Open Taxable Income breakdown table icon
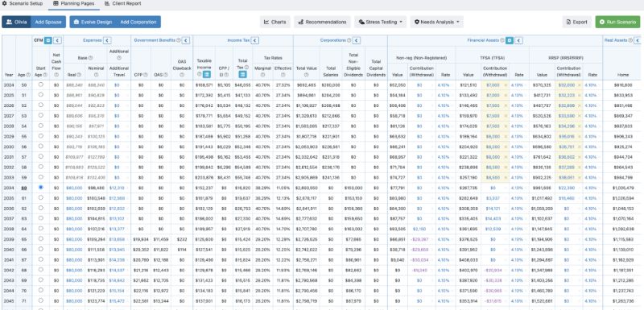Image resolution: width=644 pixels, height=310 pixels. point(207,74)
